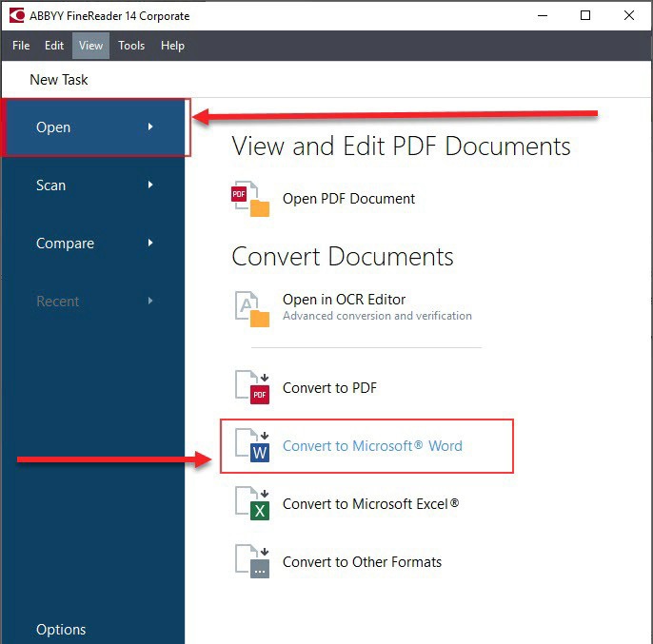Open the Edit menu
653x644 pixels.
[54, 46]
